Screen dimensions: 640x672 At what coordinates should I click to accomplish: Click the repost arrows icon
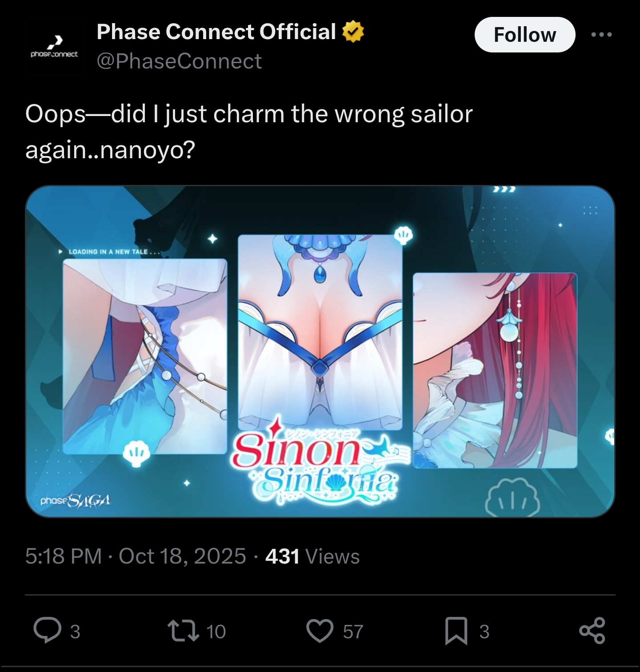[x=183, y=631]
